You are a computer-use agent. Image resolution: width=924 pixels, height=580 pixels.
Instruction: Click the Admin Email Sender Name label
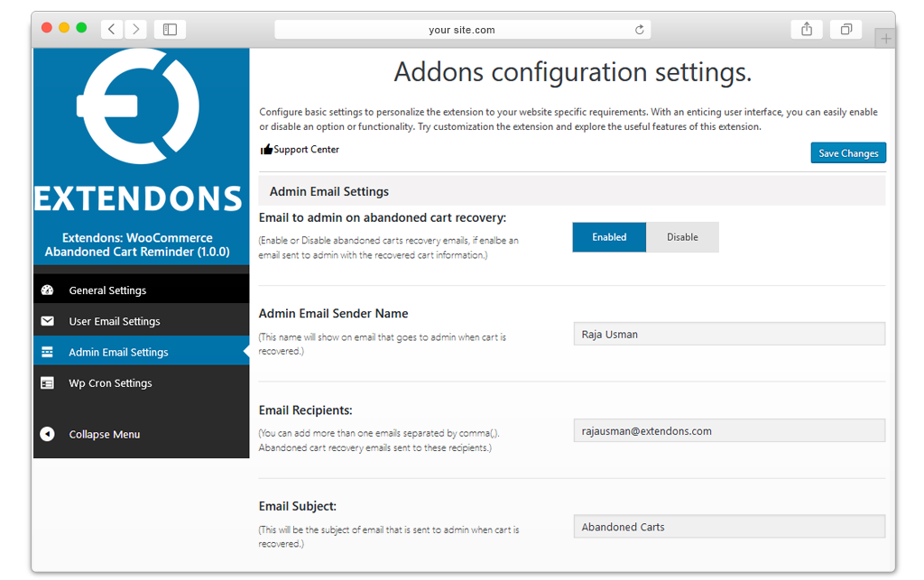tap(334, 313)
